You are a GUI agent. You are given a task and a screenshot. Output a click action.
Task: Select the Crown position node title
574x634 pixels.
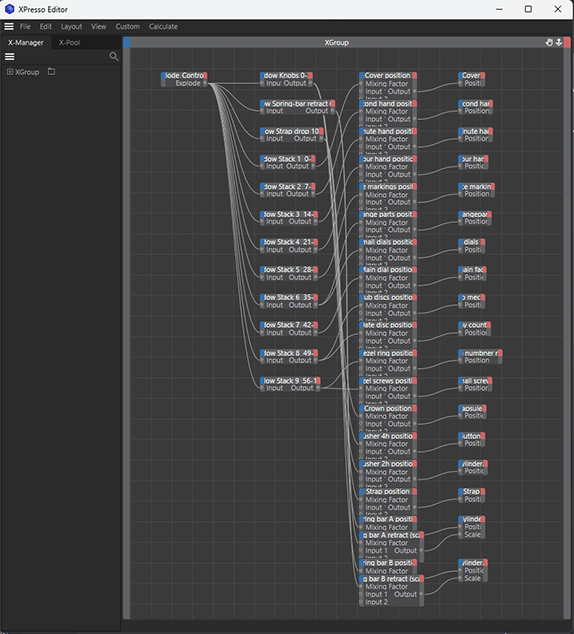coord(388,408)
